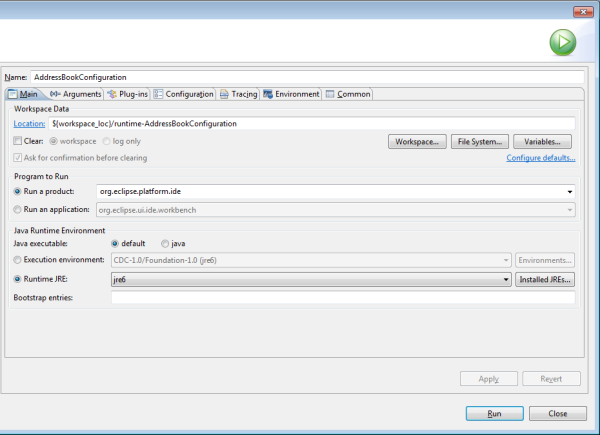Click the Bootstrap entries text field
600x435 pixels.
point(342,298)
